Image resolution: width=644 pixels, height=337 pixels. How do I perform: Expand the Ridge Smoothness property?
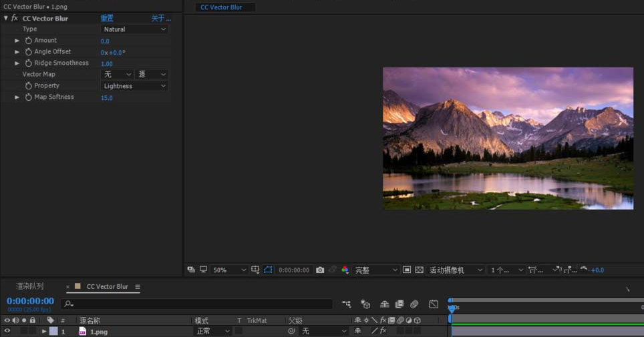tap(17, 63)
